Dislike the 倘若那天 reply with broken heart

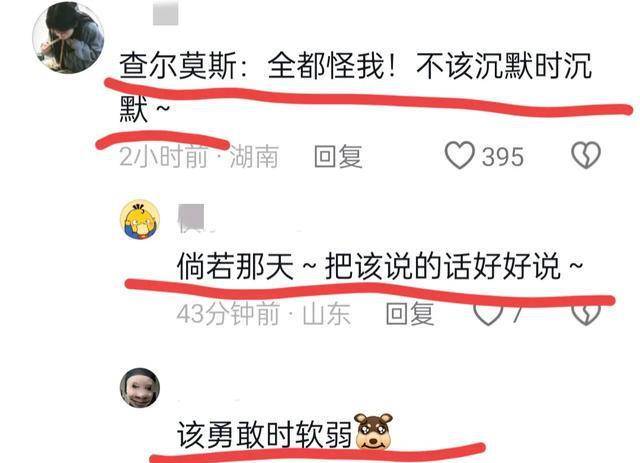(x=586, y=314)
